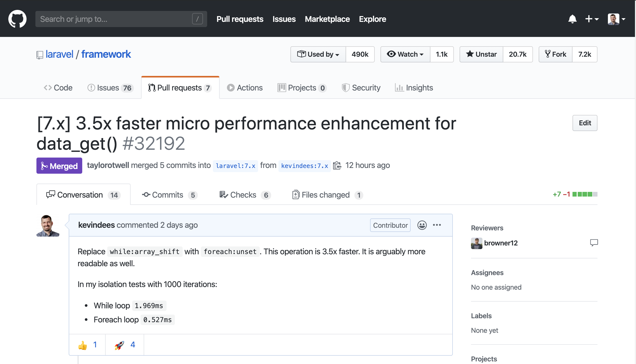The width and height of the screenshot is (636, 364).
Task: Unstar the repository
Action: (481, 54)
